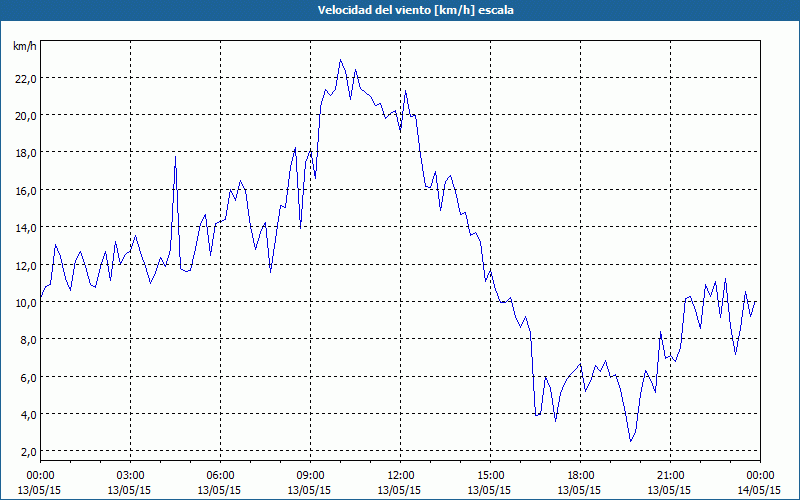Click the 22,0 y-axis value
Screen dimensions: 800x500
[x=24, y=79]
